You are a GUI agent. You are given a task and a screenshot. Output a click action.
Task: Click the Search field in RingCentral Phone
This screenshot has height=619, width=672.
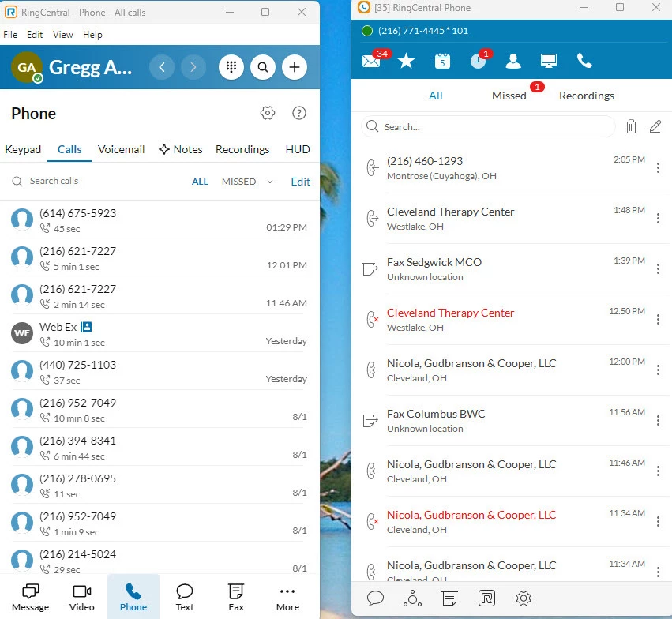488,127
